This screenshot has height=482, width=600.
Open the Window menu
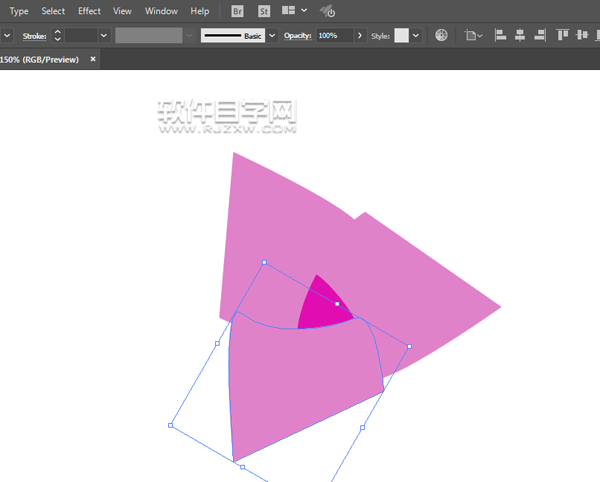pyautogui.click(x=161, y=11)
